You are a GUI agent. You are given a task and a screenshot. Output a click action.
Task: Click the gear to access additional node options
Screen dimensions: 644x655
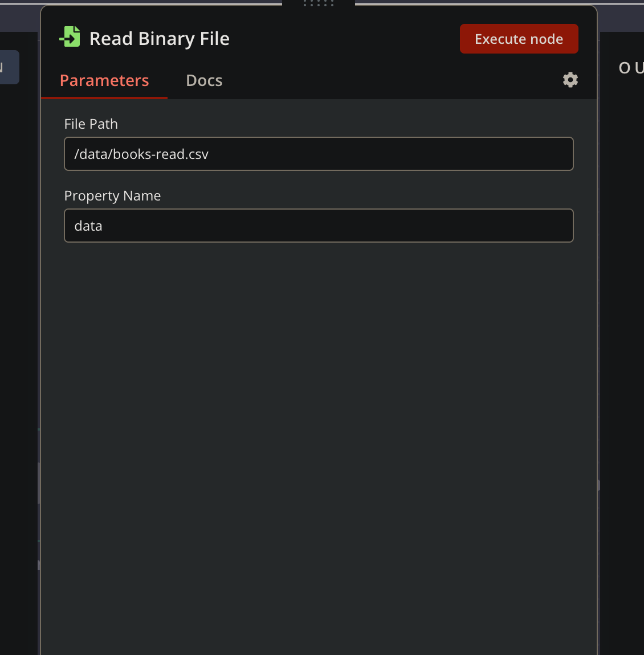click(570, 80)
